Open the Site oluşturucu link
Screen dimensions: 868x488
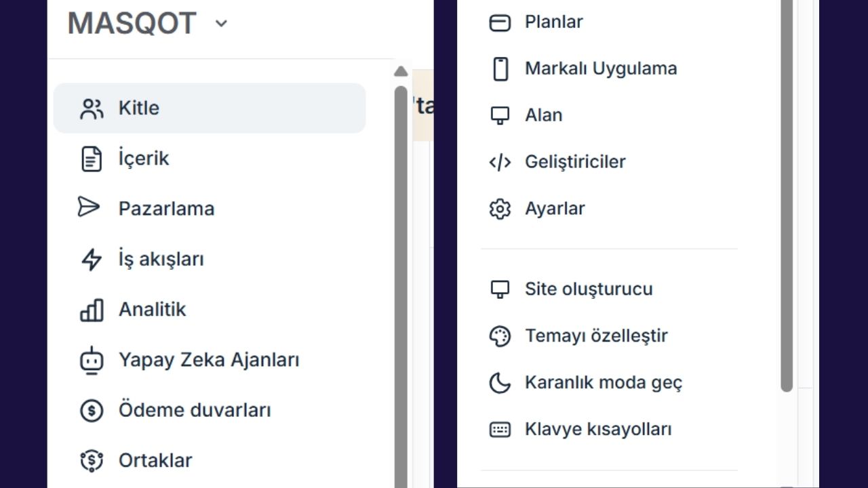[588, 289]
